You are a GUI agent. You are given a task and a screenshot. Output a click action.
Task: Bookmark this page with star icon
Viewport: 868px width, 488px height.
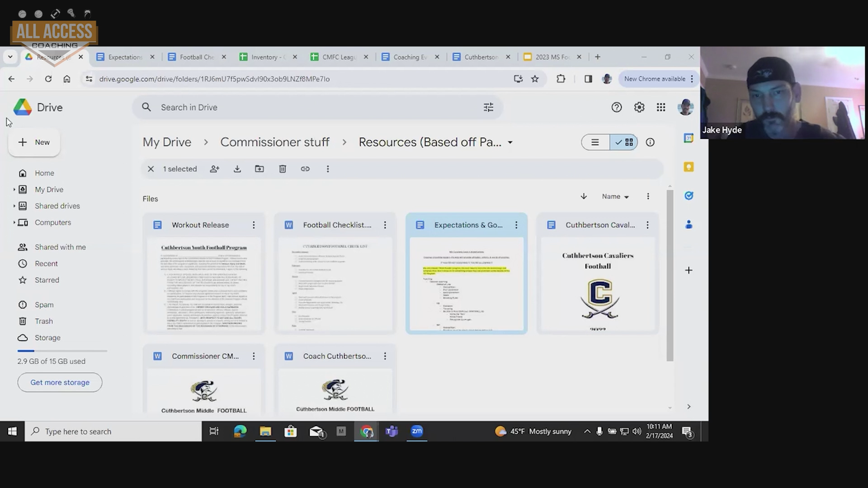click(535, 79)
